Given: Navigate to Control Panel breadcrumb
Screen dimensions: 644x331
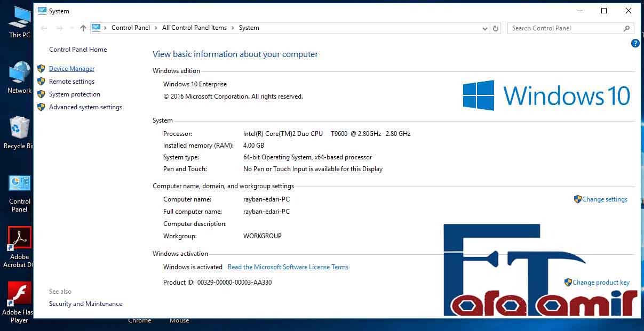Looking at the screenshot, I should pos(131,28).
